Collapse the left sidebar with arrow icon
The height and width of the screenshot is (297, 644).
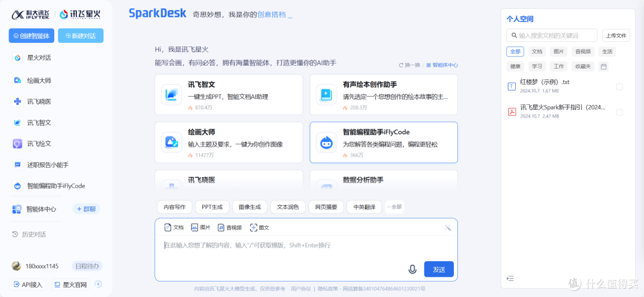point(98,284)
